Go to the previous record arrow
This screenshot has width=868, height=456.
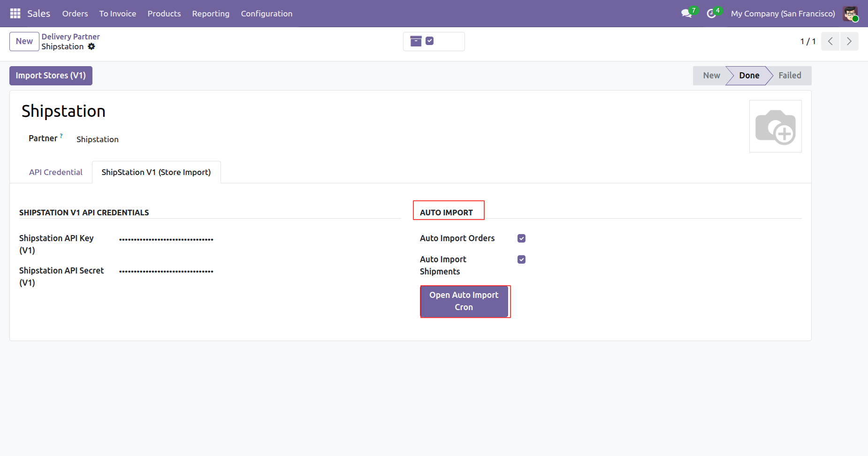(830, 41)
